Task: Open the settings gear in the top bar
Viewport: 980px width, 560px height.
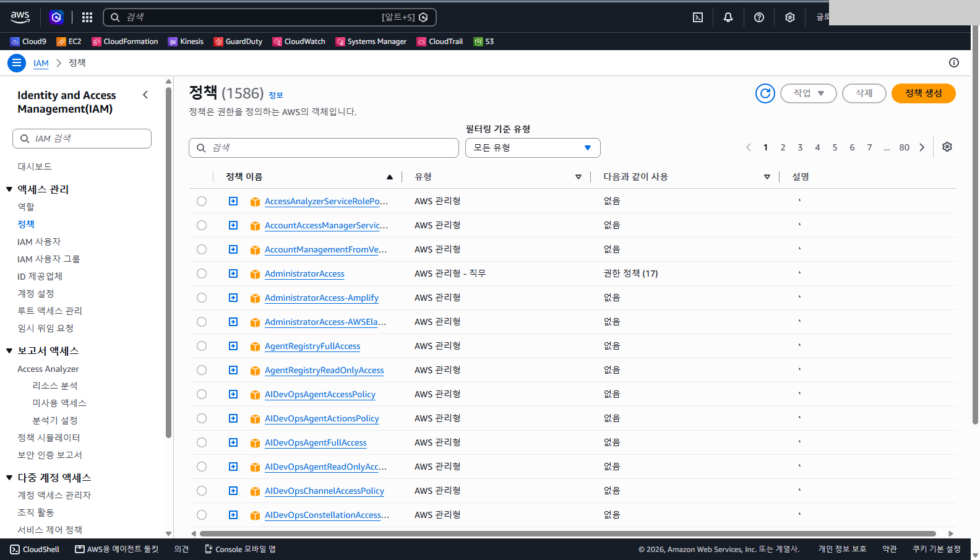Action: (x=790, y=17)
